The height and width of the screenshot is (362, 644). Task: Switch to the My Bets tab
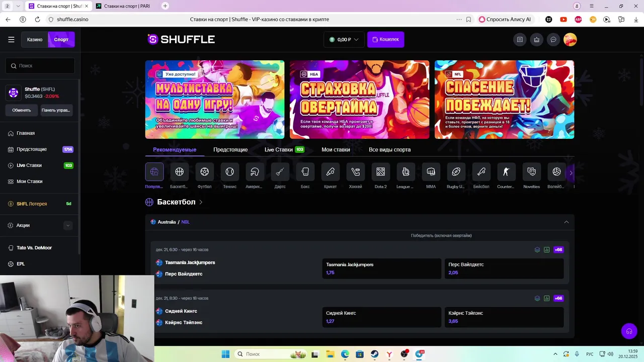pos(336,150)
